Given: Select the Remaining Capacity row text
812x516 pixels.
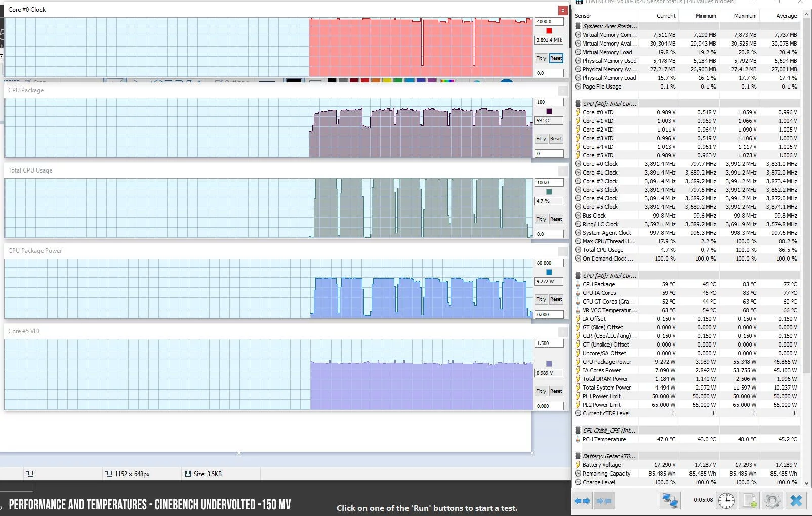Looking at the screenshot, I should click(606, 474).
